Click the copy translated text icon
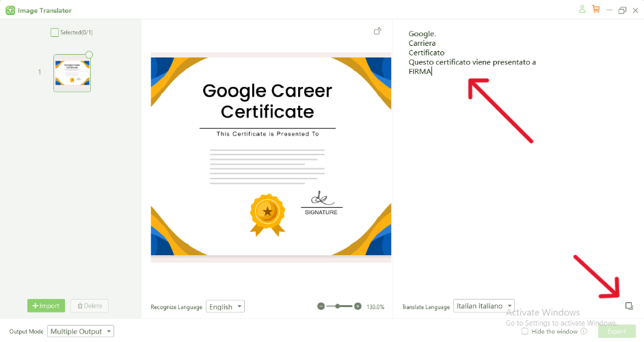The image size is (644, 342). (629, 306)
